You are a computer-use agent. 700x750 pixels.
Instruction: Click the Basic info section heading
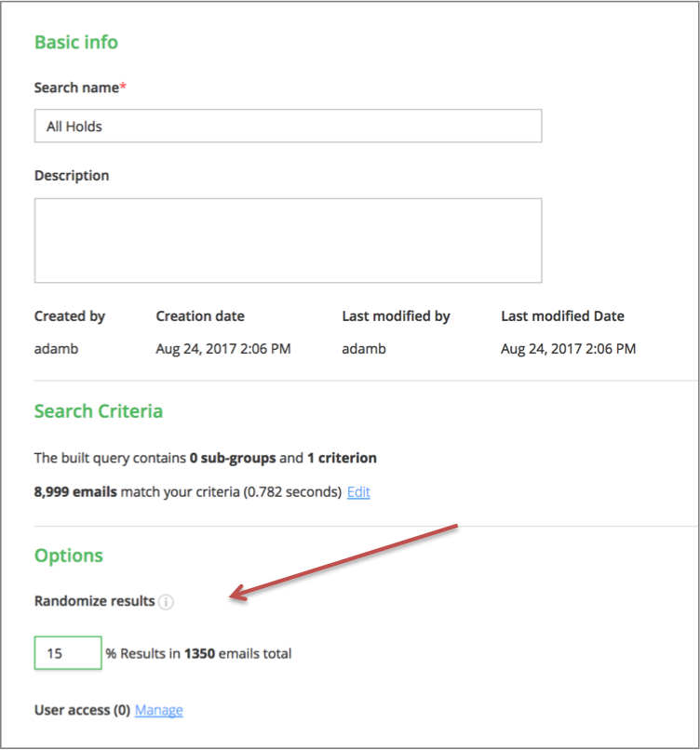point(75,43)
